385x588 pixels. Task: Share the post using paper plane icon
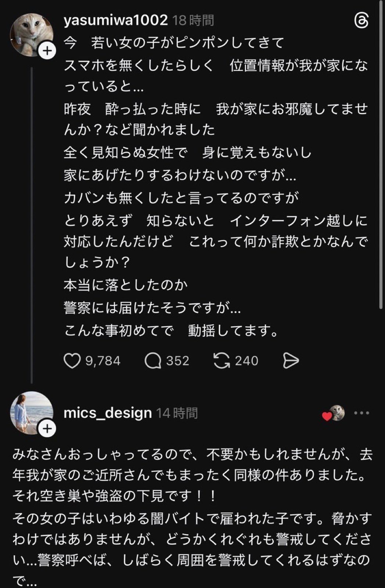click(x=291, y=361)
